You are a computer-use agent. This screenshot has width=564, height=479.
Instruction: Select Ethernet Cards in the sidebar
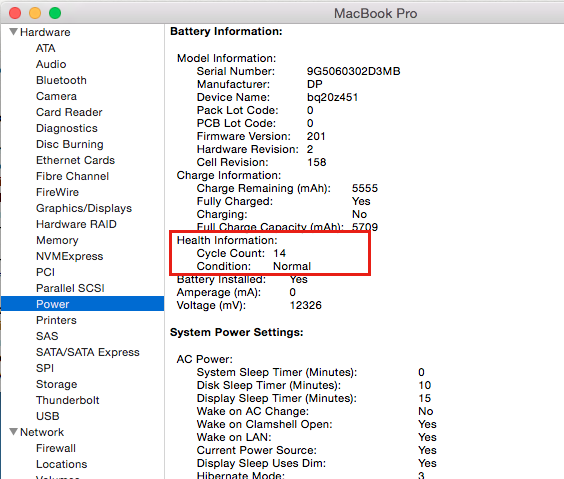tap(76, 160)
